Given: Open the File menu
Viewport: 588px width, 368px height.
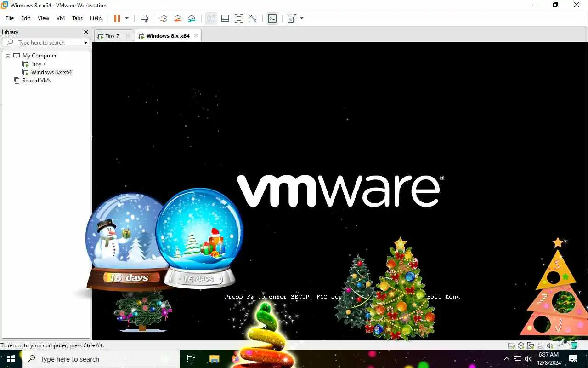Looking at the screenshot, I should click(10, 18).
